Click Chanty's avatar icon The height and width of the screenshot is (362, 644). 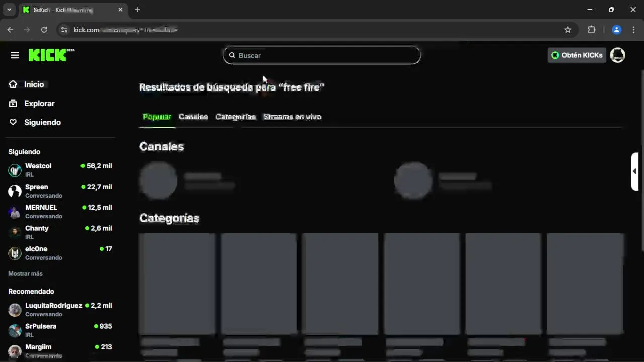click(x=15, y=233)
